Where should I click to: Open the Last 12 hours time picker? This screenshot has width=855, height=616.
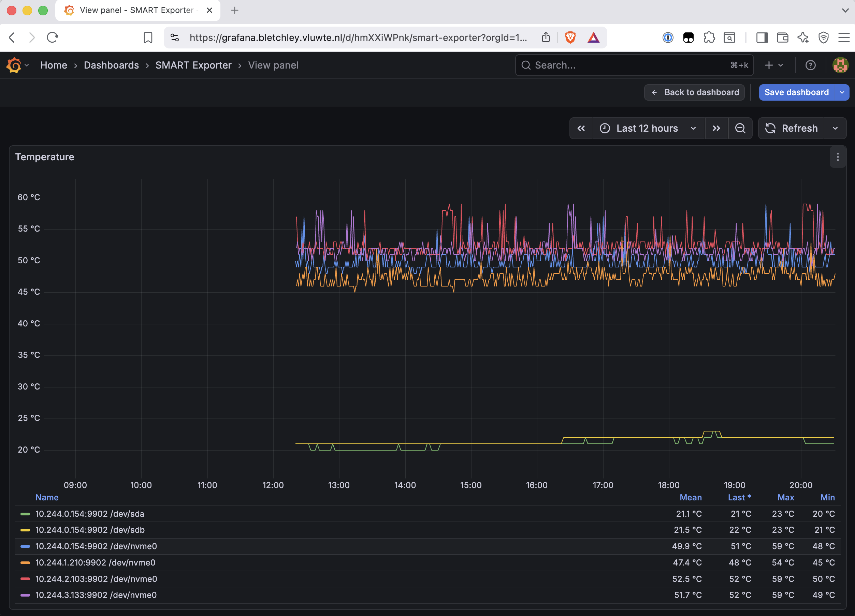[x=649, y=129]
